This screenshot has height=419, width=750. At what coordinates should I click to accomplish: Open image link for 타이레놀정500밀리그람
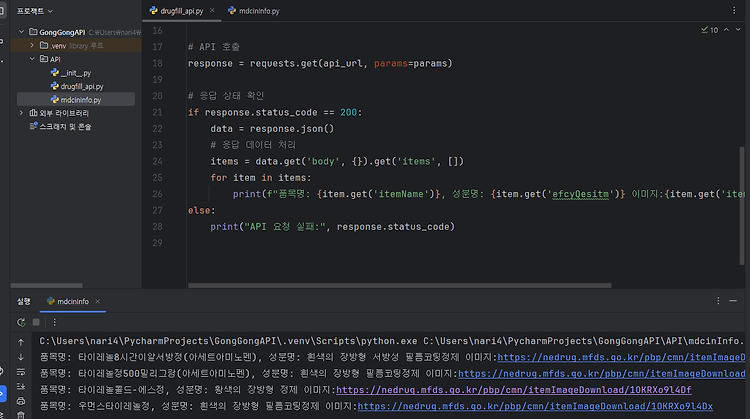coord(602,373)
